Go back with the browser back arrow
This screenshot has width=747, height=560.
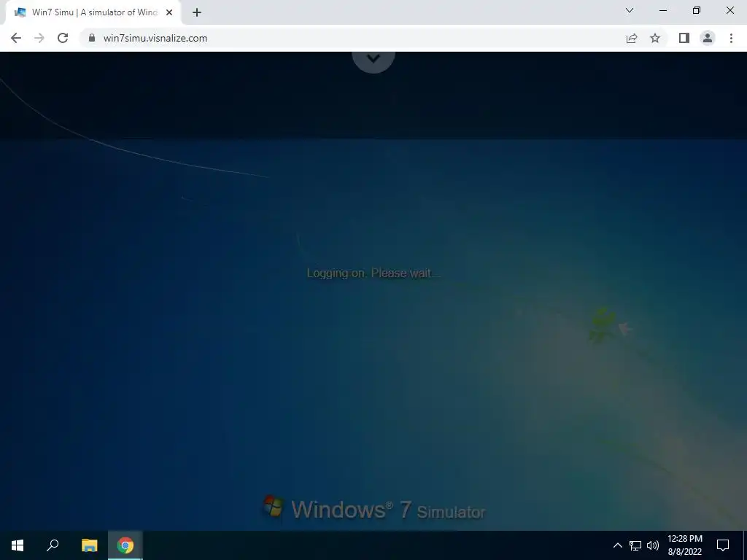click(x=16, y=38)
